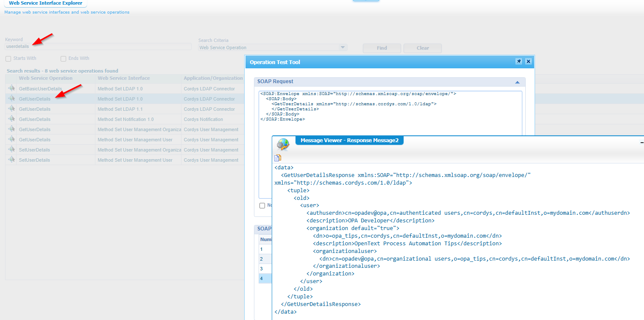Image resolution: width=644 pixels, height=320 pixels.
Task: Click the operation icon beside GetBasicUserDetails
Action: [11, 89]
